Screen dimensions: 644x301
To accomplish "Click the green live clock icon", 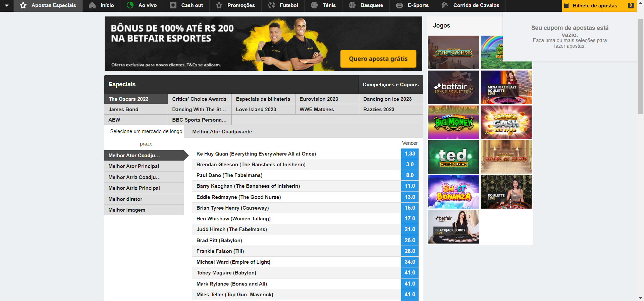I will (x=130, y=5).
